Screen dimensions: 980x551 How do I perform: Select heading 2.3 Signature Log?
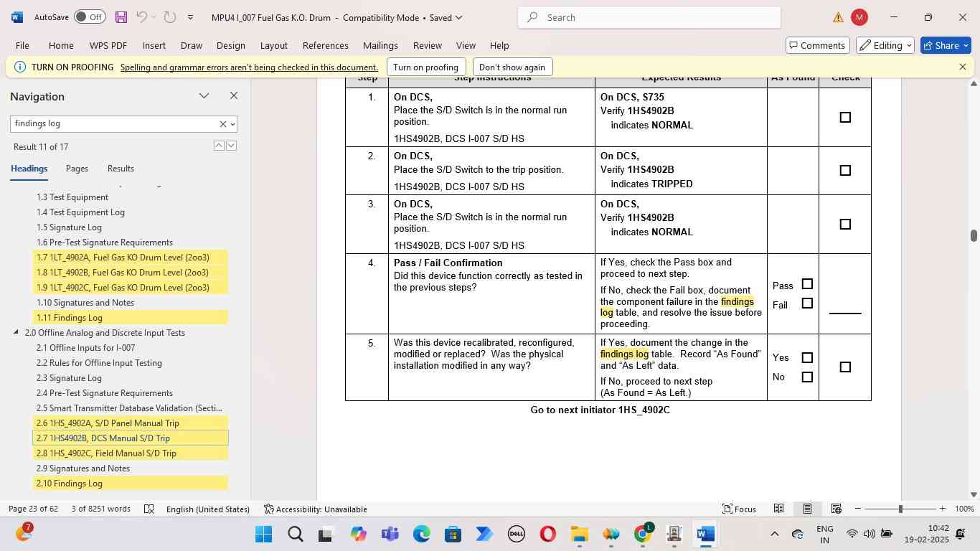(x=70, y=378)
